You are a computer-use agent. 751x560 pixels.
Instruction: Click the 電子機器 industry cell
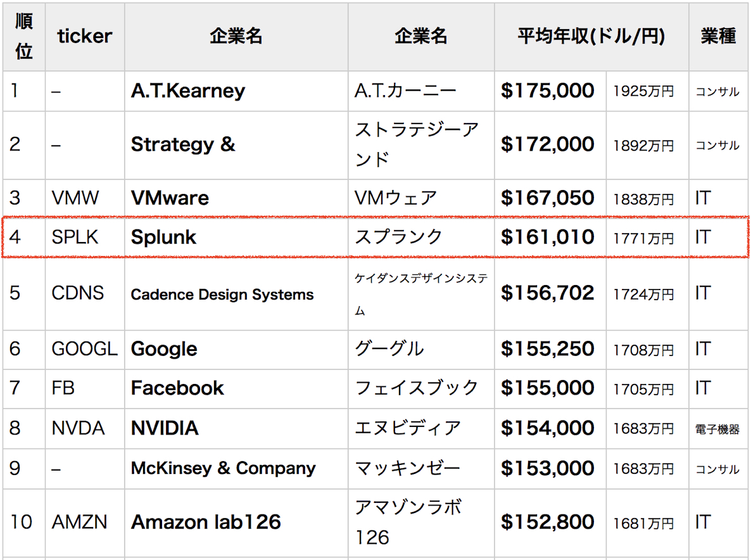coord(718,428)
